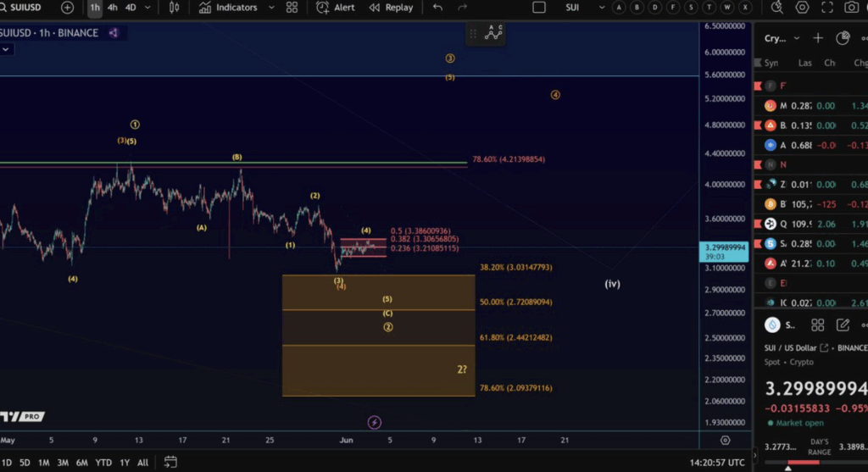
Task: Switch to layout shortcut W
Action: (x=727, y=7)
